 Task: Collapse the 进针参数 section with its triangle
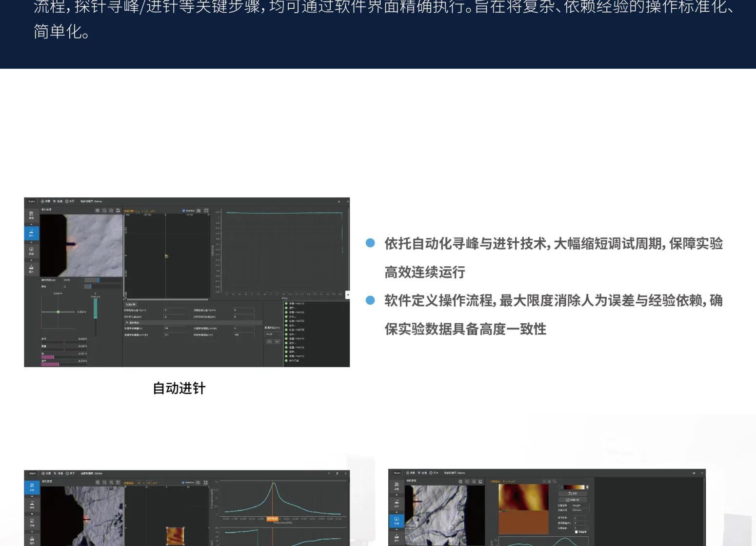pos(128,323)
